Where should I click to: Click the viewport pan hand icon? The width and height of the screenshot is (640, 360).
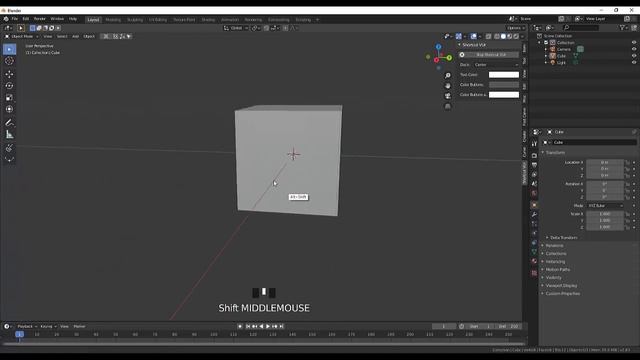tap(448, 86)
